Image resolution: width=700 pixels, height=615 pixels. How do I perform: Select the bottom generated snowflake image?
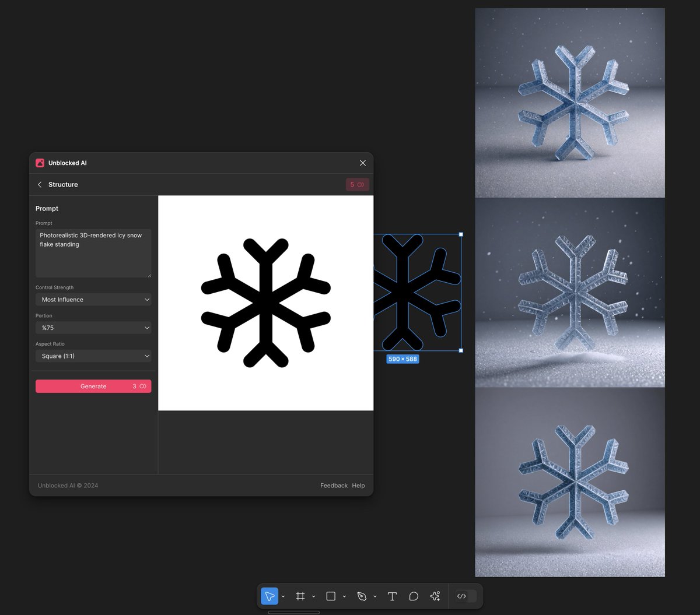coord(570,482)
